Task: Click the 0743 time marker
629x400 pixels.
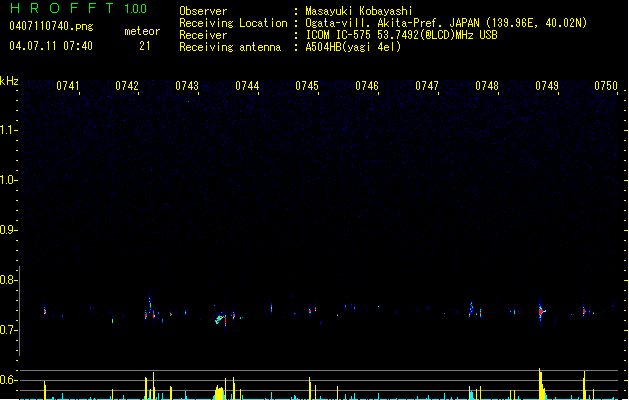Action: (x=187, y=86)
